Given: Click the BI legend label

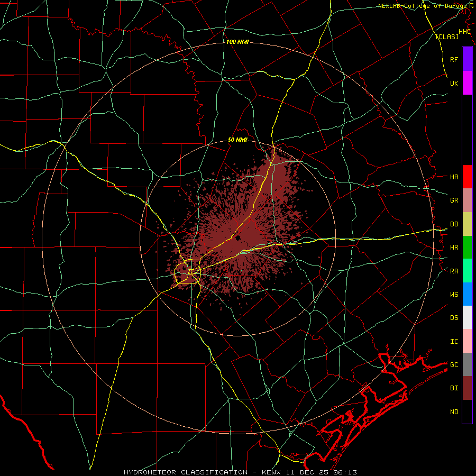Looking at the screenshot, I should pyautogui.click(x=454, y=388).
